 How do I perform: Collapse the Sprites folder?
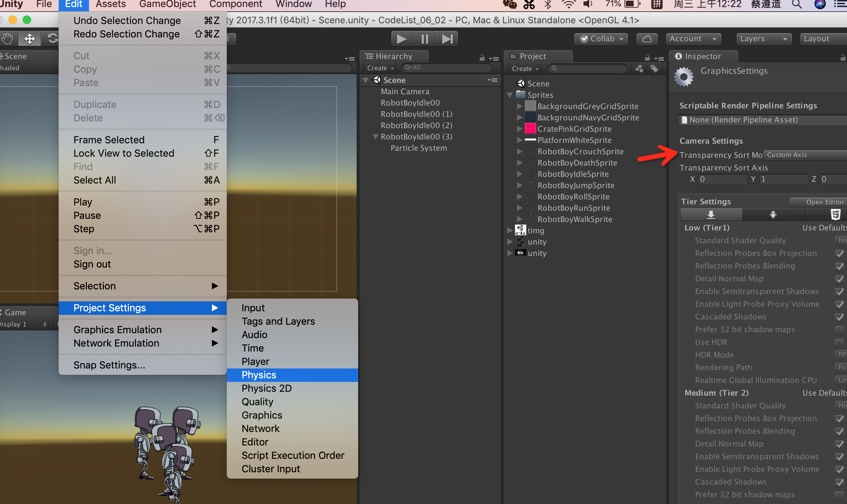510,95
